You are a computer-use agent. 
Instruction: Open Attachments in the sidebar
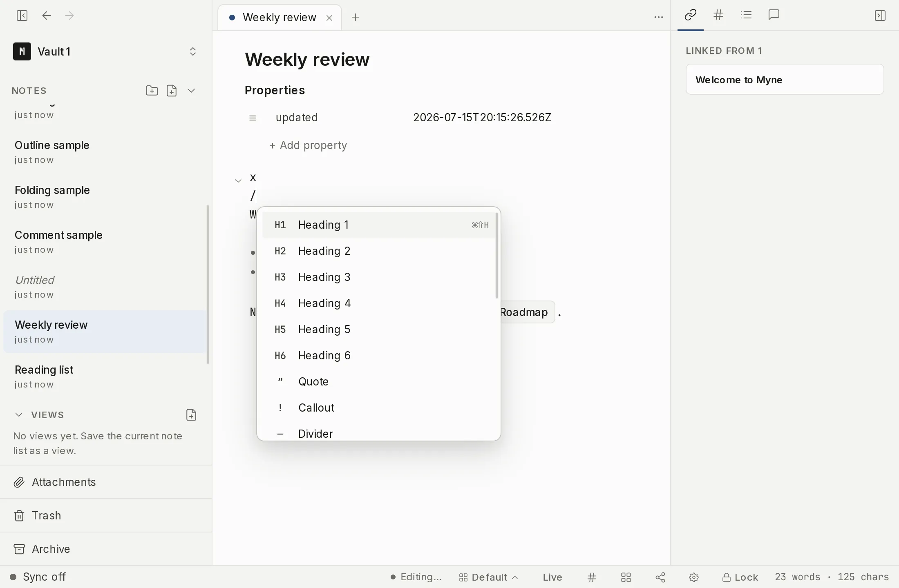(x=106, y=482)
